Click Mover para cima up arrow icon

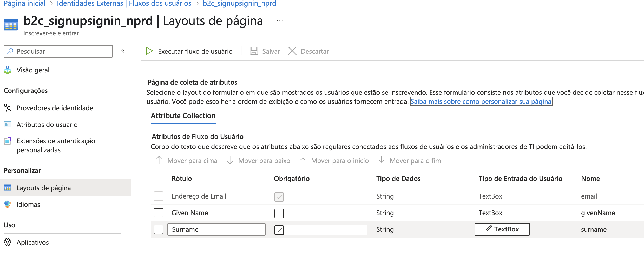tap(159, 160)
